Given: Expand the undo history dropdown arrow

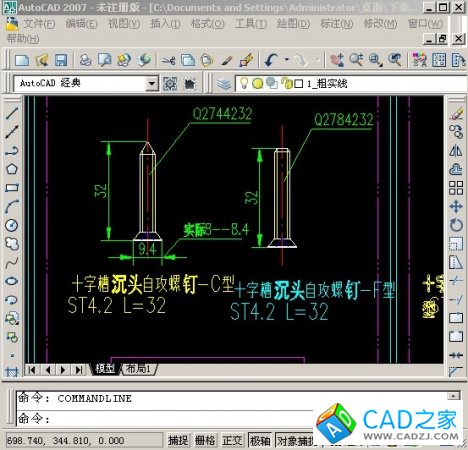Looking at the screenshot, I should (287, 60).
